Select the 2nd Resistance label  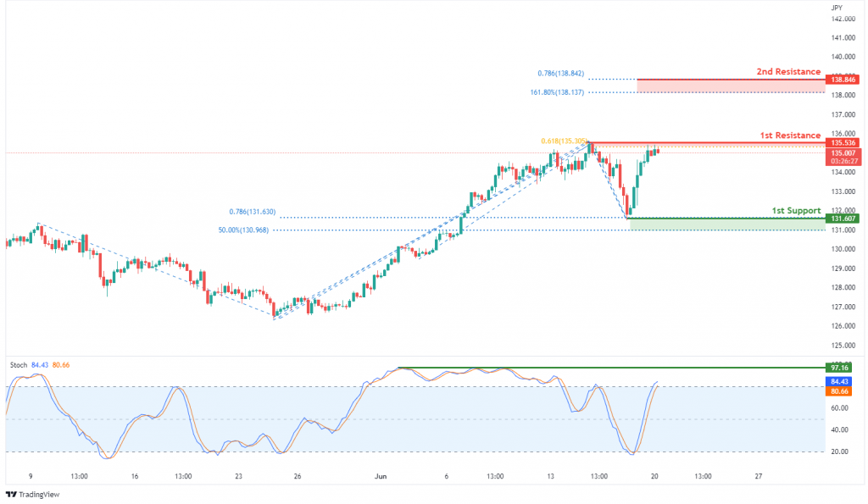(788, 71)
